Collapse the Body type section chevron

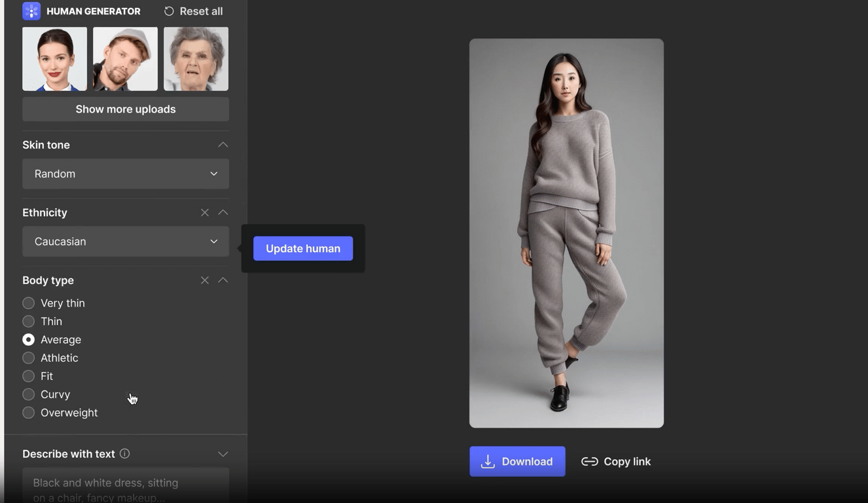click(x=223, y=280)
